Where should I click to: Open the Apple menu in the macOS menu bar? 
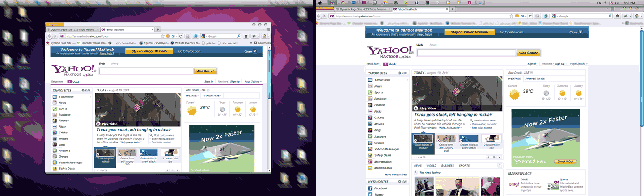[320, 3]
